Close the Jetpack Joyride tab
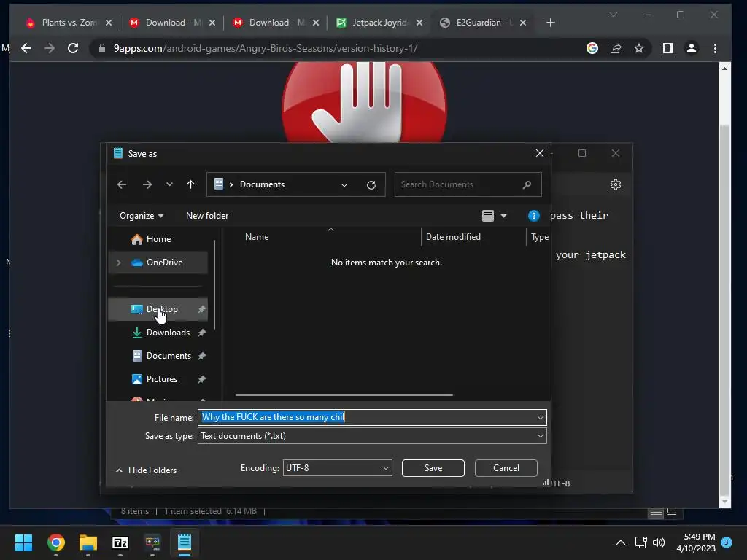This screenshot has height=560, width=747. (x=419, y=23)
